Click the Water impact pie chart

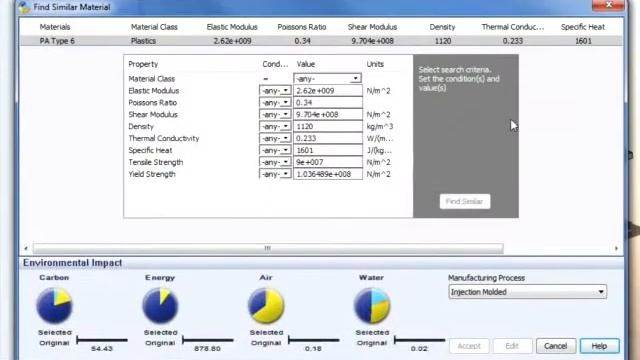coord(372,305)
